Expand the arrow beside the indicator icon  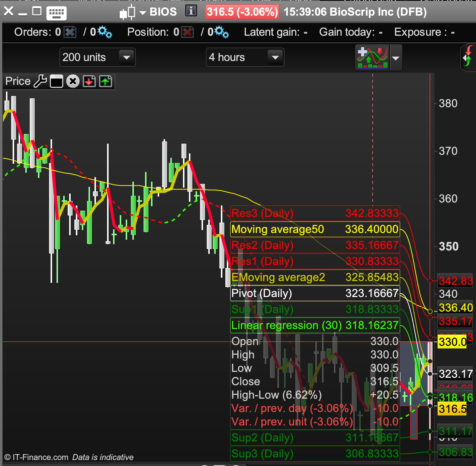tap(396, 58)
